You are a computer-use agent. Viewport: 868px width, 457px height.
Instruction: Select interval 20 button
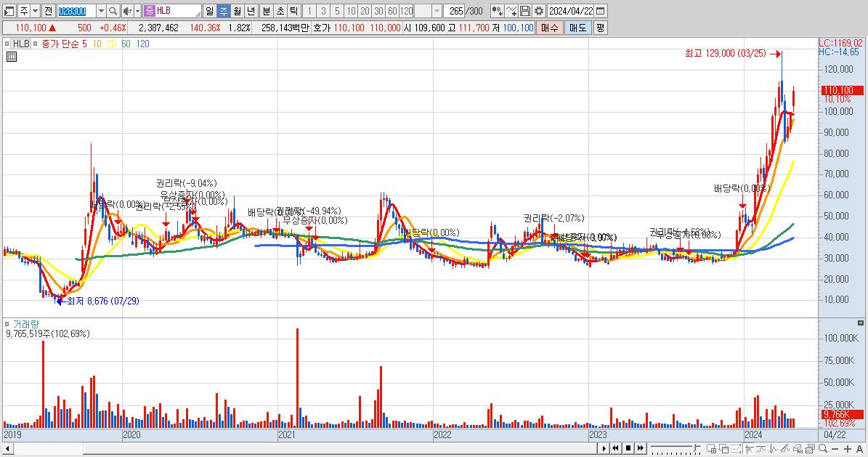365,11
